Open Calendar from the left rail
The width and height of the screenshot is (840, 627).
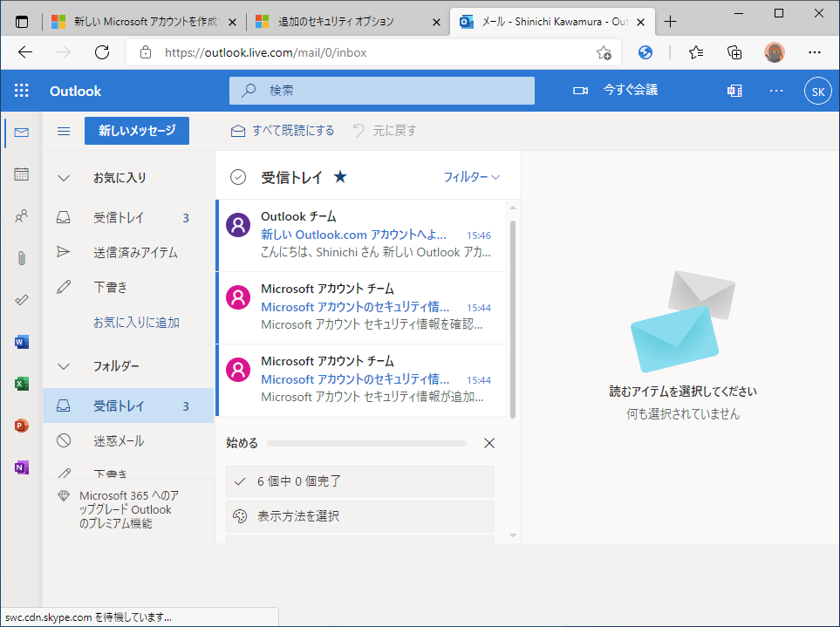tap(22, 174)
